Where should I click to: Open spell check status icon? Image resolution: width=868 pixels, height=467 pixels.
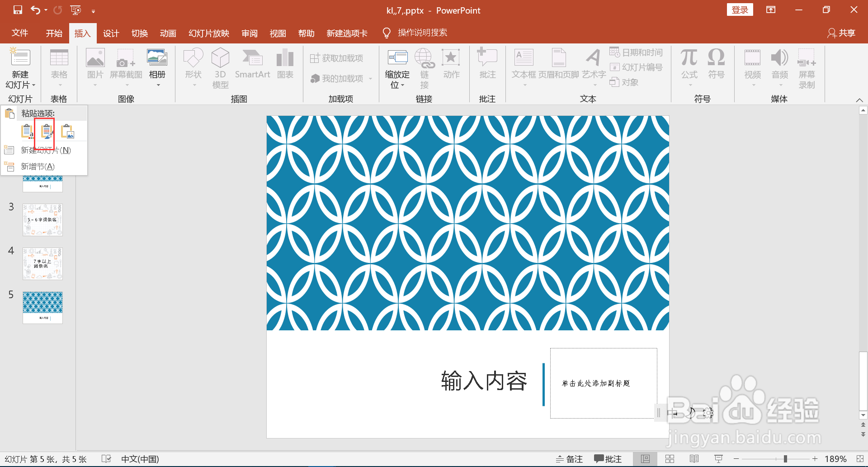106,459
